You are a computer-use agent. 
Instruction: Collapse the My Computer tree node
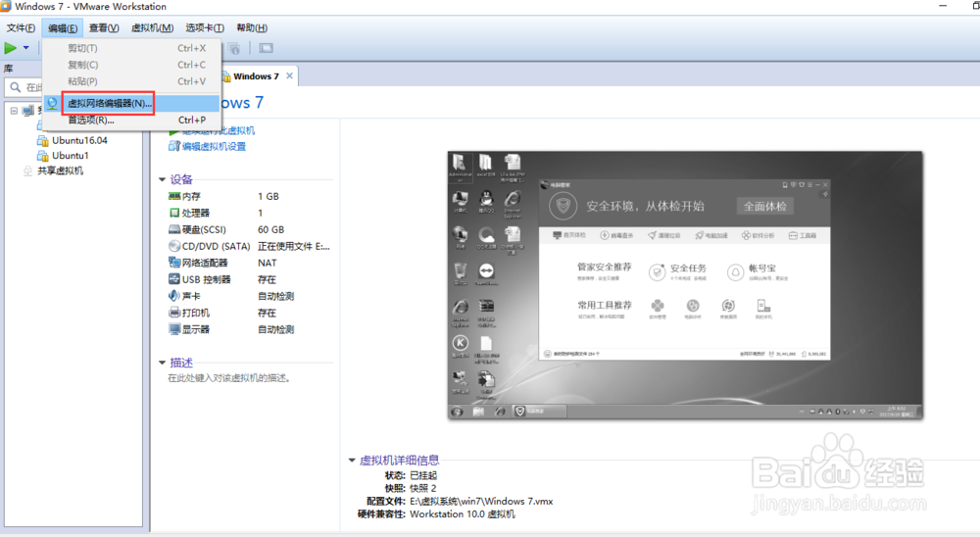coord(14,111)
